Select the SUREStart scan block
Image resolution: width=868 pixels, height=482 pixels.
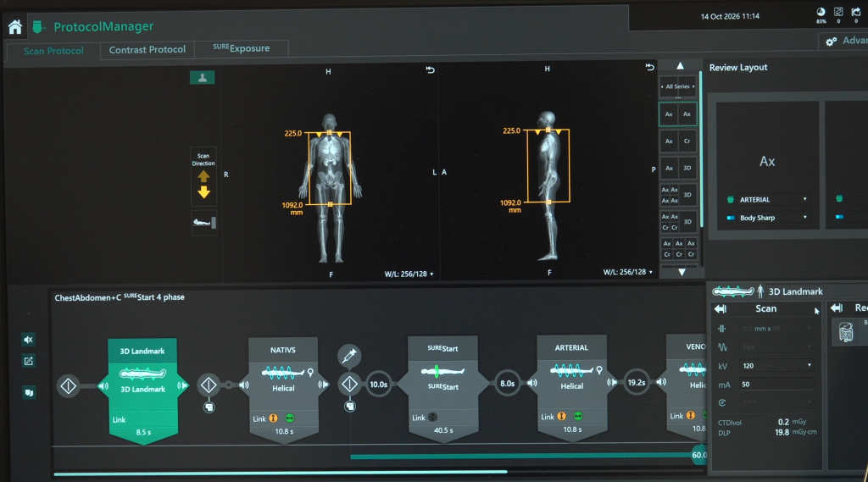tap(442, 388)
